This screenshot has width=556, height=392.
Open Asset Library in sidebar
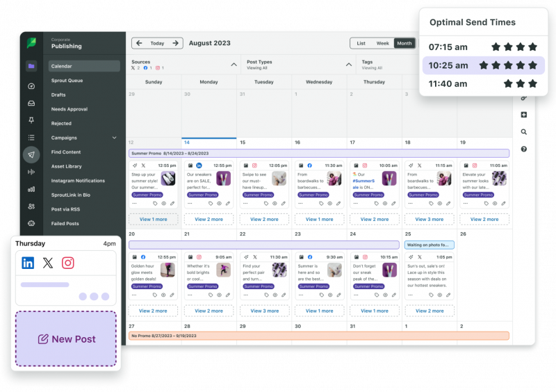click(x=66, y=166)
